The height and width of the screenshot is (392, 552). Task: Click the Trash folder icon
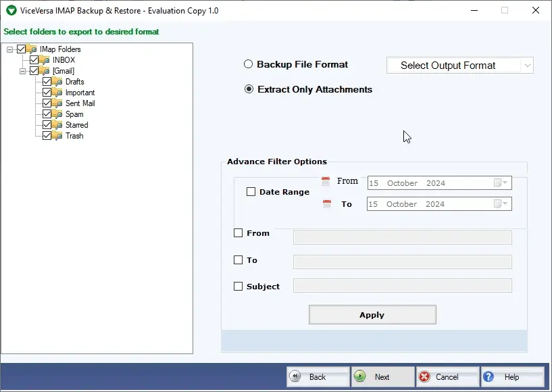(x=57, y=136)
